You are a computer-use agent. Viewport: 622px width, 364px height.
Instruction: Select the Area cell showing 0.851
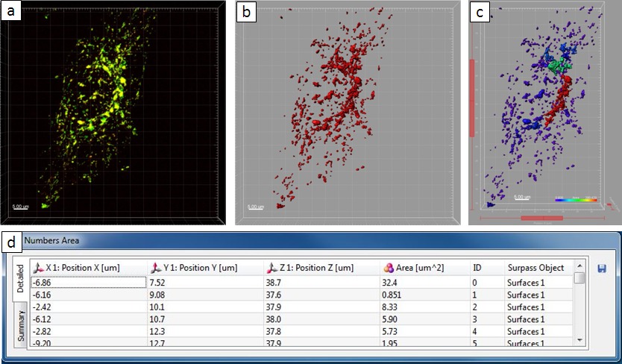[x=425, y=295]
